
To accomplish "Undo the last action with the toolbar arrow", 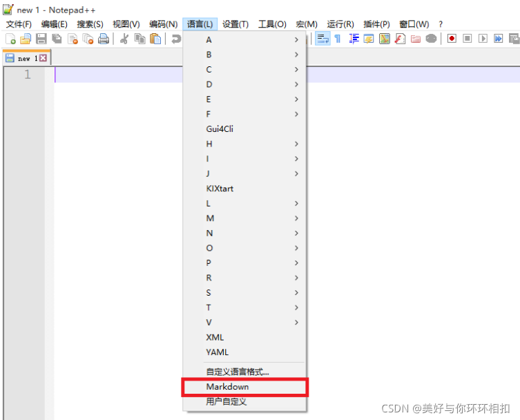I will [x=176, y=39].
